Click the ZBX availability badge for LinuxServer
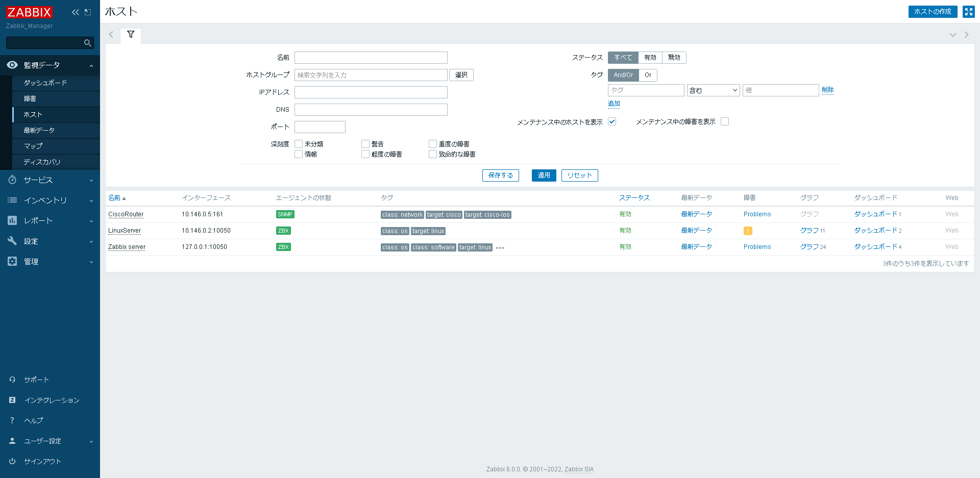The width and height of the screenshot is (980, 478). [283, 231]
